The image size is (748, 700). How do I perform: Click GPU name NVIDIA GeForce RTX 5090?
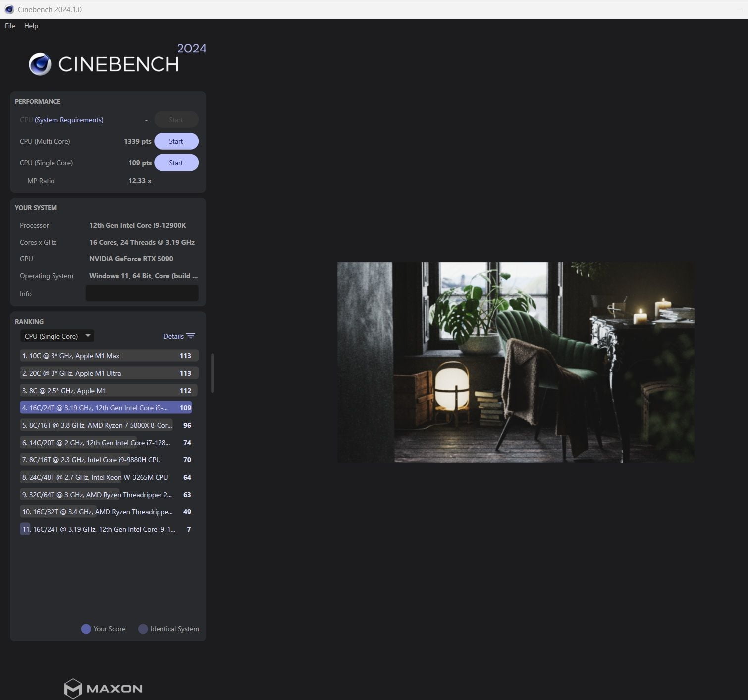[x=131, y=259]
